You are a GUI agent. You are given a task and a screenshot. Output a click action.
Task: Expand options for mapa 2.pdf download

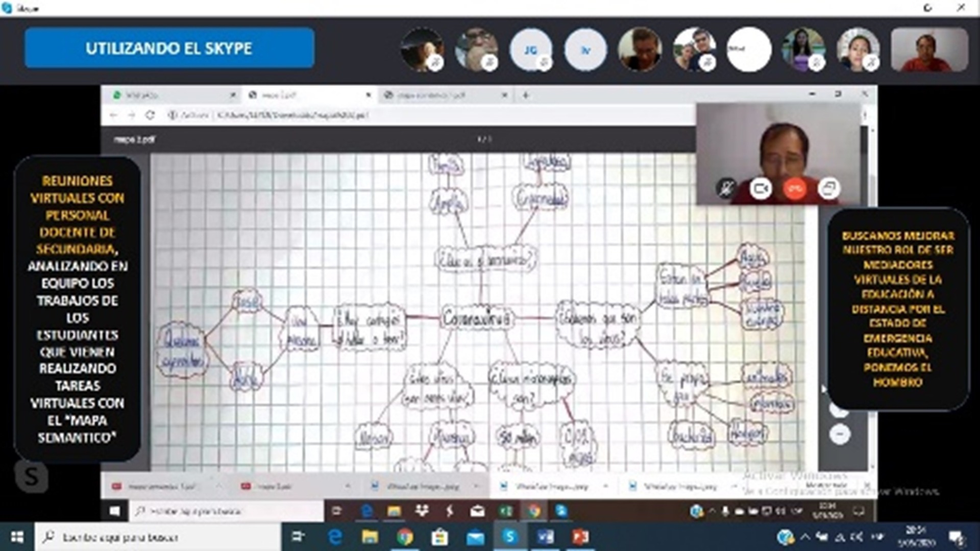pyautogui.click(x=348, y=486)
